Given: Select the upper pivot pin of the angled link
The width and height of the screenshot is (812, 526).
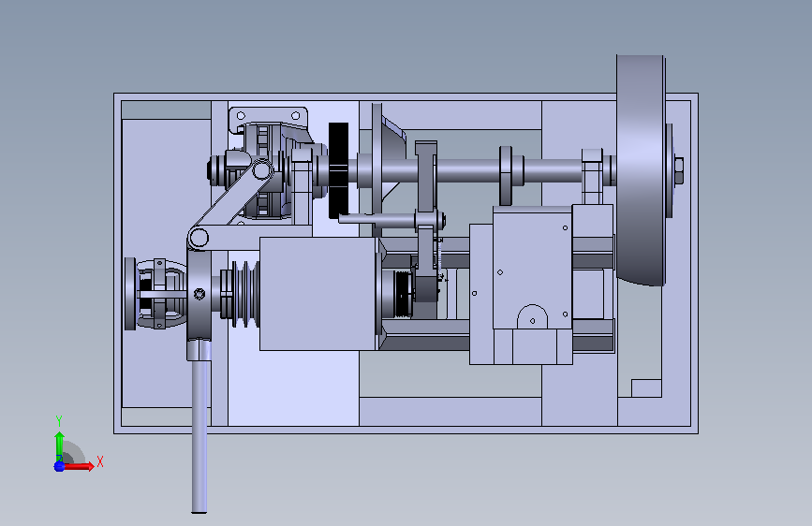Looking at the screenshot, I should 262,169.
